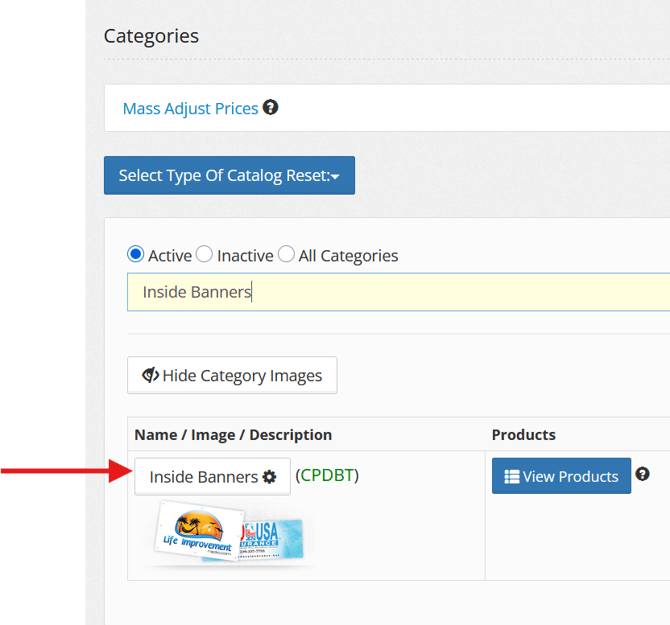Open the Mass Adjust Prices link
Viewport: 670px width, 625px height.
click(190, 108)
